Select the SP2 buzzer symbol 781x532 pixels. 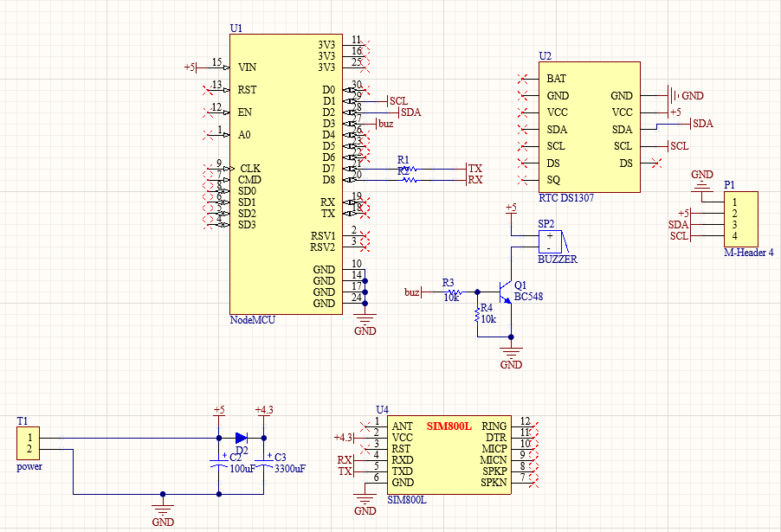point(553,241)
